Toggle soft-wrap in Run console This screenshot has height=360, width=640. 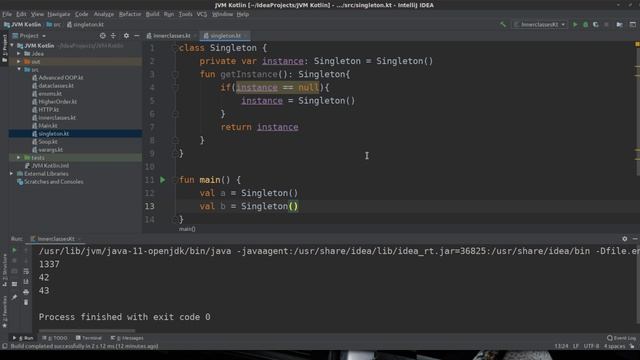click(26, 271)
